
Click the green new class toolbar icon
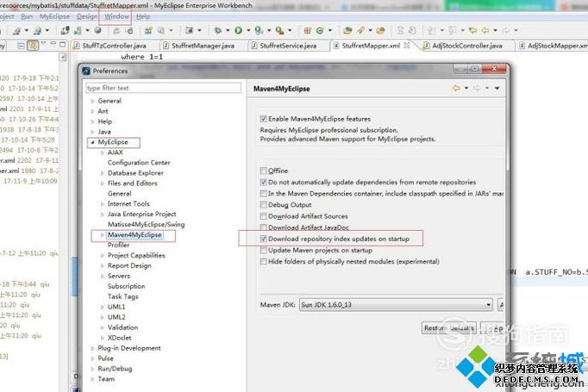[x=320, y=30]
